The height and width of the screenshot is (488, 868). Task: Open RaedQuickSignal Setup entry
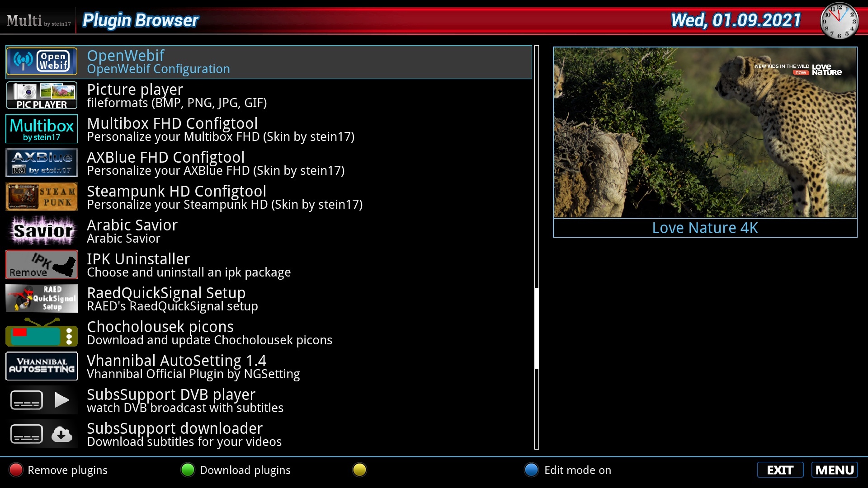tap(269, 299)
